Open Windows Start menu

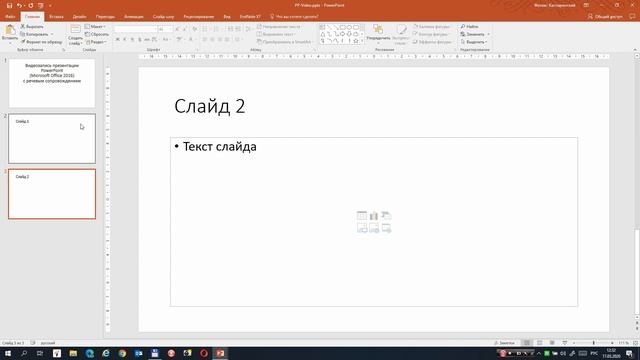pos(8,353)
